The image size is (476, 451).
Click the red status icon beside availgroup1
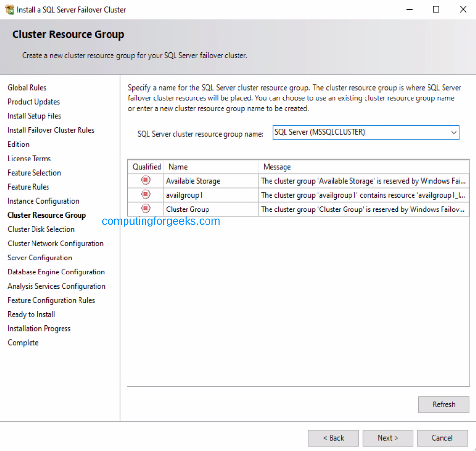point(145,194)
